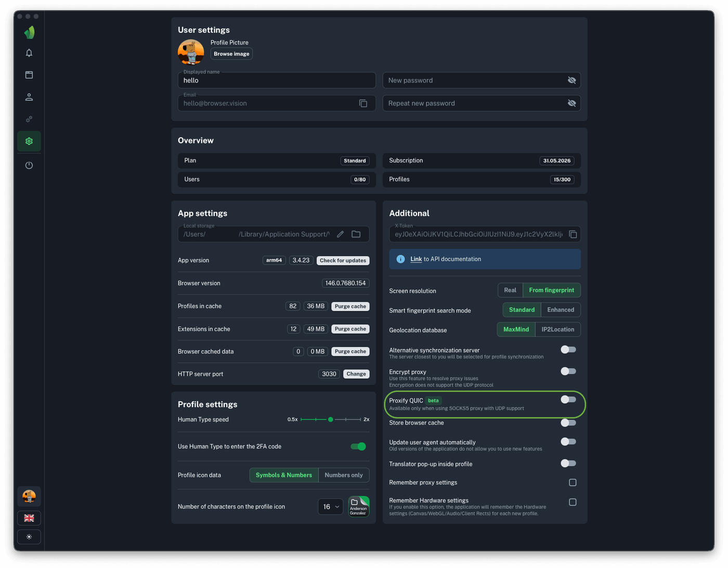Click the Displayed name field

tap(277, 81)
